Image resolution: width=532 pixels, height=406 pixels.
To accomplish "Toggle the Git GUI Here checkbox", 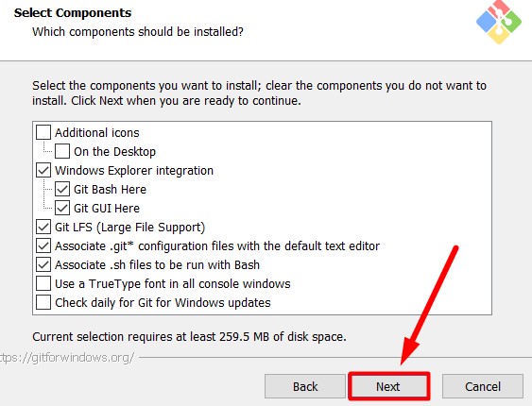I will pyautogui.click(x=62, y=208).
